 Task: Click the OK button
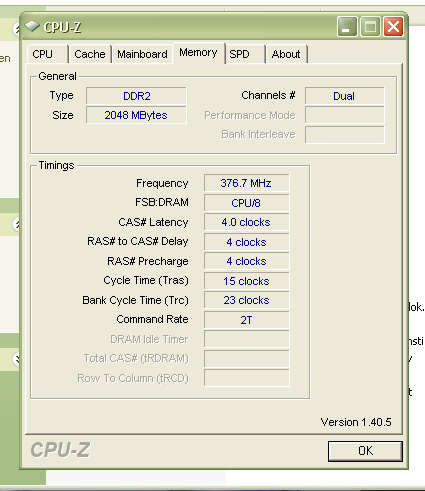[x=365, y=451]
